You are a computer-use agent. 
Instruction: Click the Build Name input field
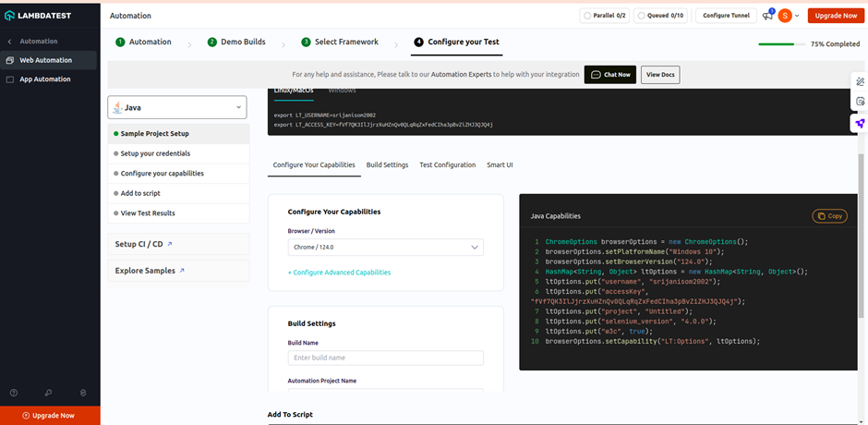pyautogui.click(x=385, y=358)
